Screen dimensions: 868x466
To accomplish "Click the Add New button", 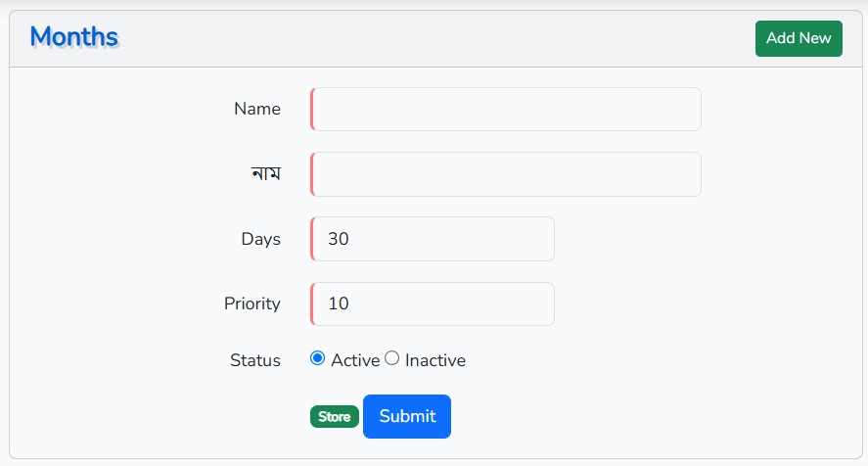I will (799, 38).
